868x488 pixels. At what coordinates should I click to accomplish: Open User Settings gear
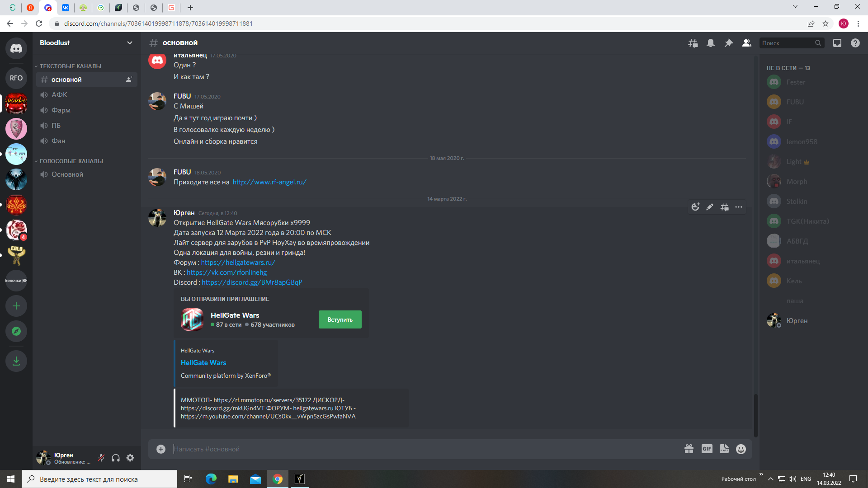[x=130, y=458]
